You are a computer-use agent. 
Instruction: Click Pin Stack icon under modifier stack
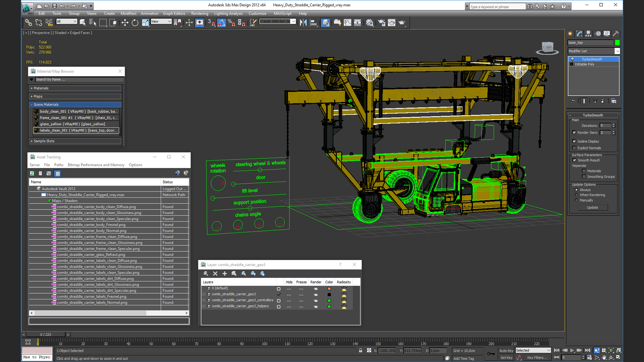click(x=573, y=101)
